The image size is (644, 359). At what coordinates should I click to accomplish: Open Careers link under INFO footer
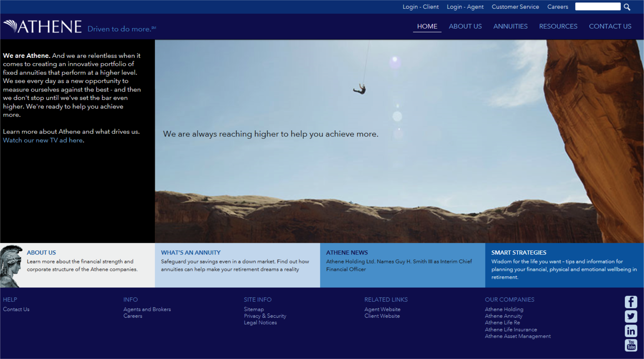click(133, 316)
